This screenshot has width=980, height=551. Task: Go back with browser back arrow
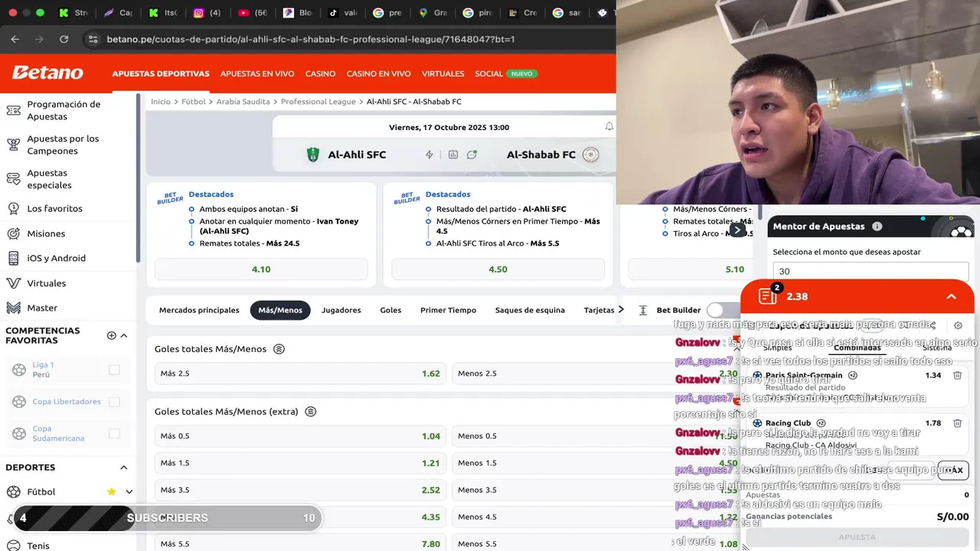tap(15, 39)
